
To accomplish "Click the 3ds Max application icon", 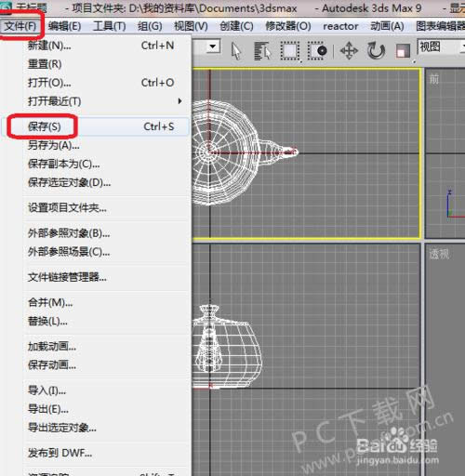I will (6, 7).
